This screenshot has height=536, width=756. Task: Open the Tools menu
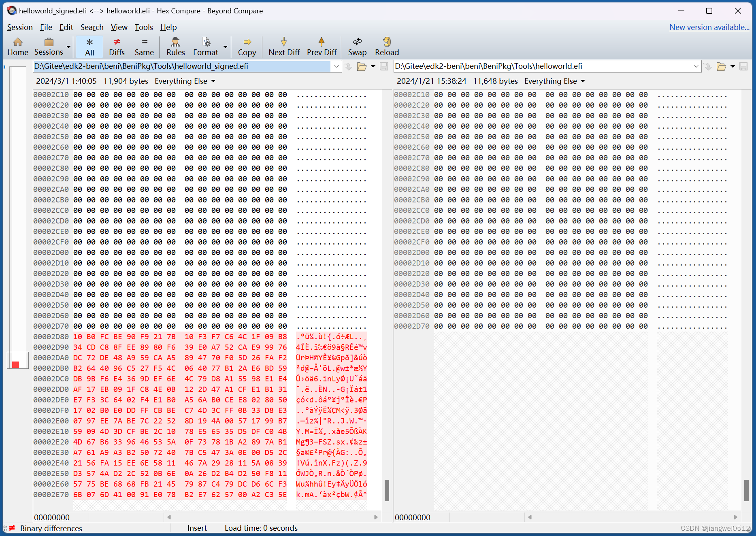click(x=144, y=27)
